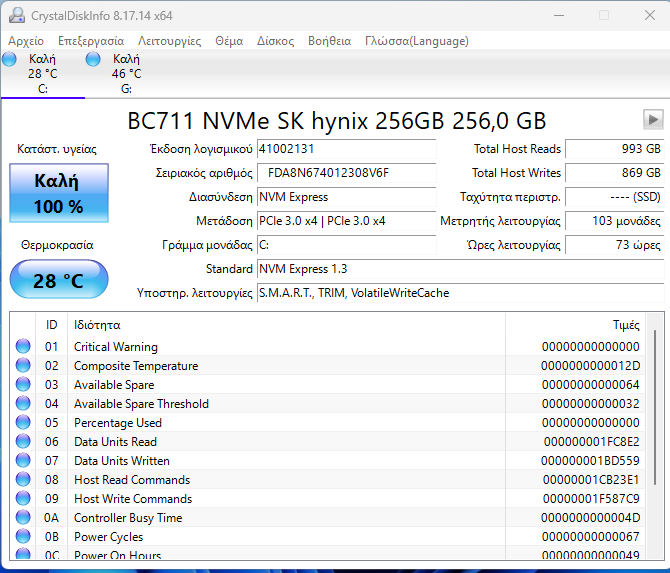Image resolution: width=670 pixels, height=573 pixels.
Task: Click the Ιδιότητα column header
Action: (286, 325)
